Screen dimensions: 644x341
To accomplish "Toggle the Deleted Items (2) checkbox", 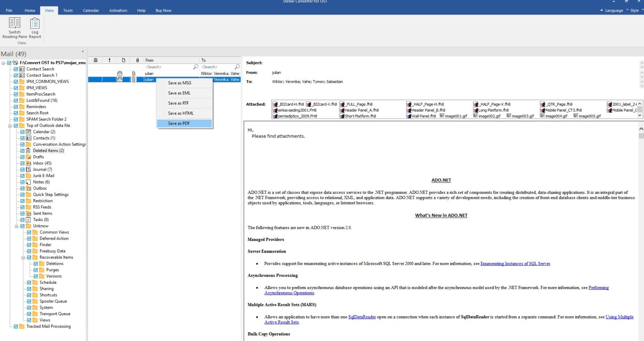I will pos(23,151).
